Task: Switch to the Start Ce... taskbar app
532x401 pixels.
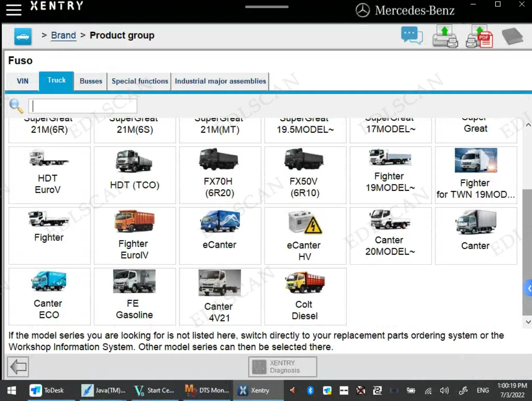Action: click(x=154, y=390)
